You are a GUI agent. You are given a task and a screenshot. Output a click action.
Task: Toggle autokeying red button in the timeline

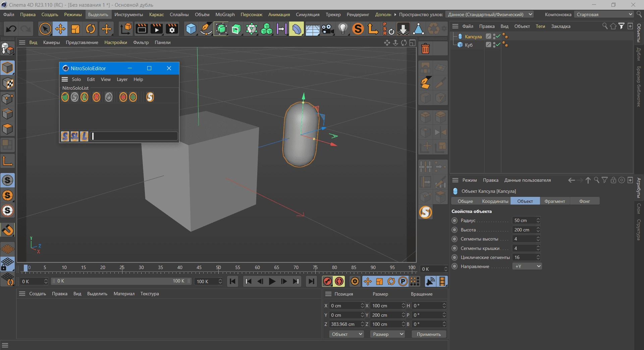pos(339,281)
